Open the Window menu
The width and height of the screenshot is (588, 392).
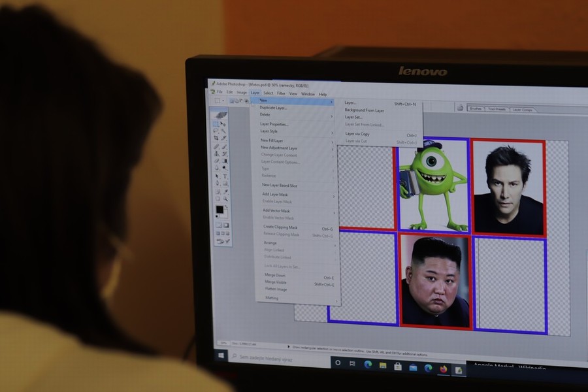pyautogui.click(x=308, y=94)
